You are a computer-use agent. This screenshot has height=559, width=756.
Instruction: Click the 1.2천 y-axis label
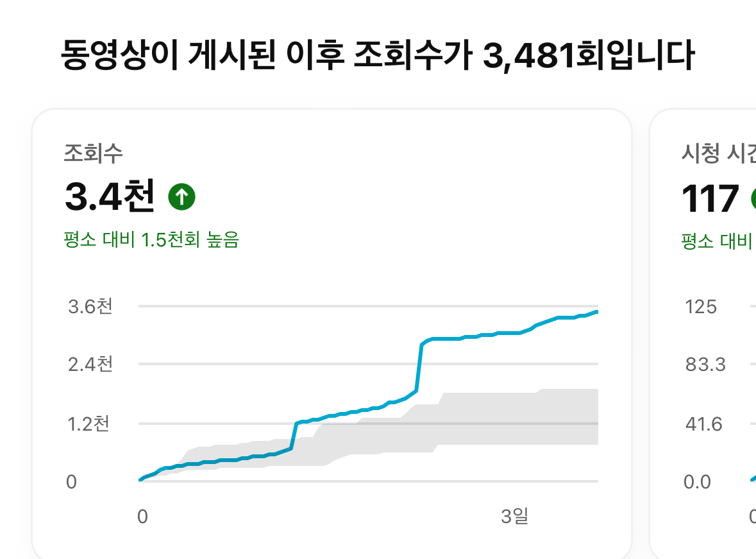tap(88, 424)
